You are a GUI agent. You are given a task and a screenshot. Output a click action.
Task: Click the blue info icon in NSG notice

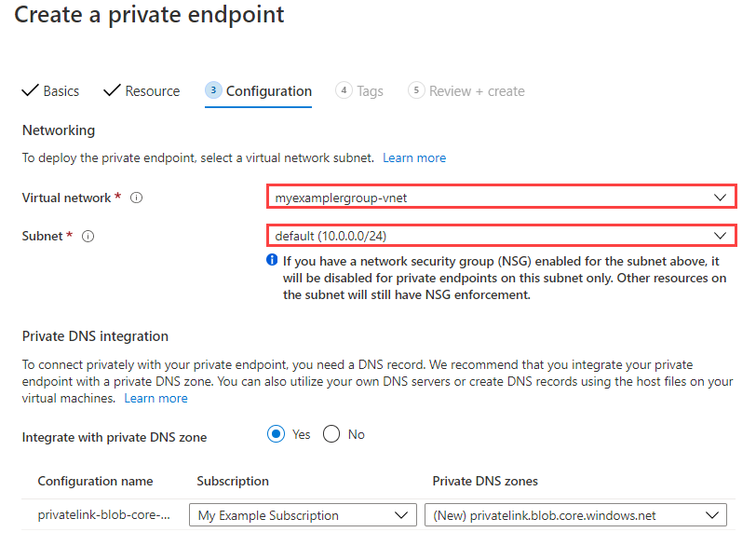271,260
